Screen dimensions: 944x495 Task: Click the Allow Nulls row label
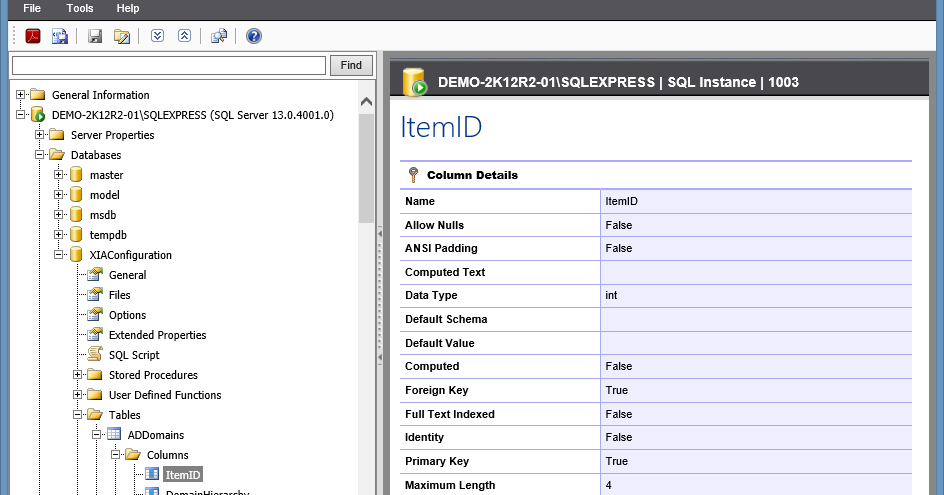434,225
